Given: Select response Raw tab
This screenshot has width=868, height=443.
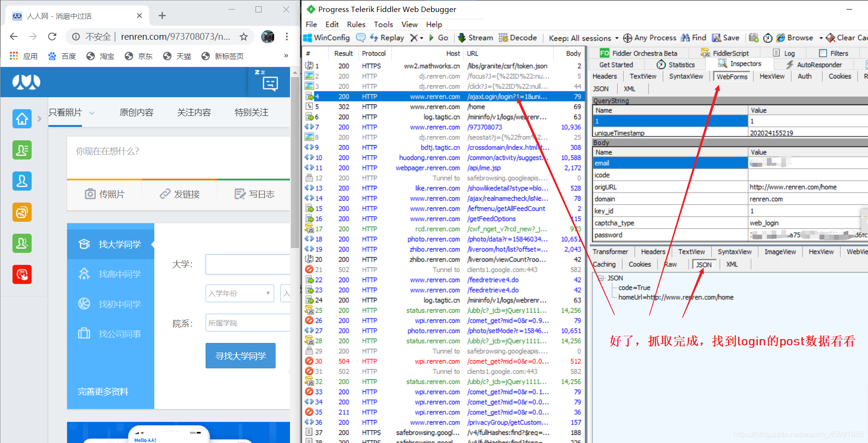Looking at the screenshot, I should [671, 264].
